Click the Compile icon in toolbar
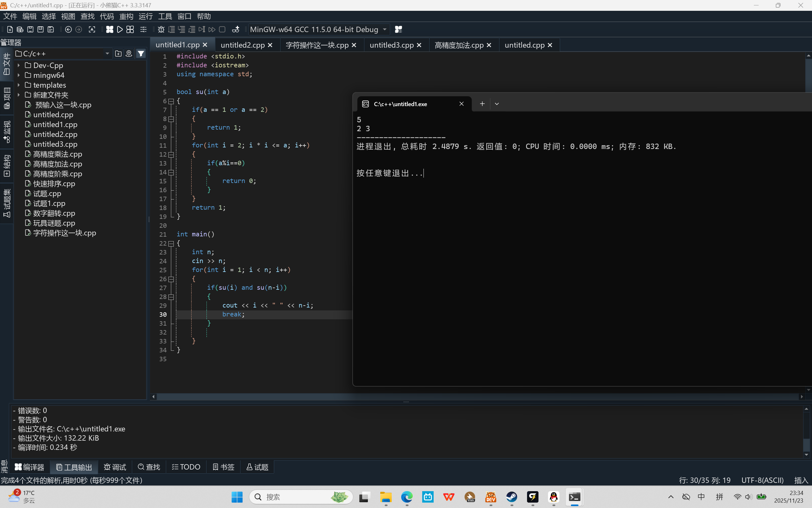 pyautogui.click(x=110, y=30)
